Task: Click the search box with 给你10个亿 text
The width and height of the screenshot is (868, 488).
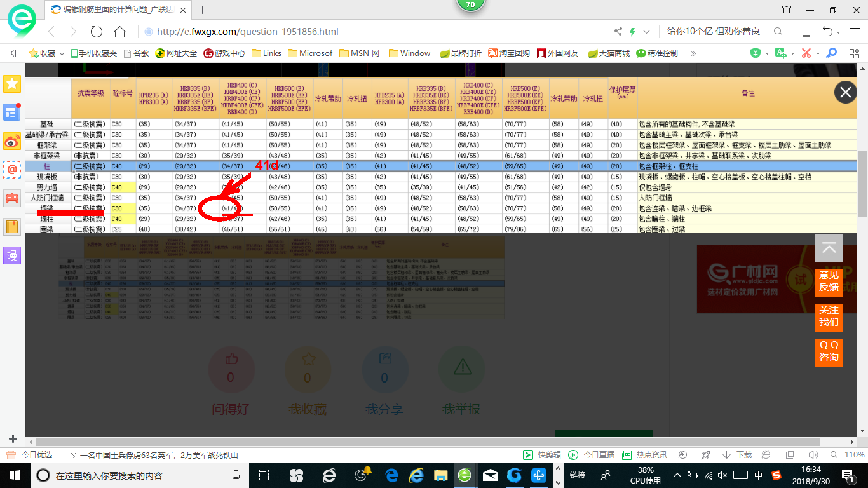Action: (713, 32)
